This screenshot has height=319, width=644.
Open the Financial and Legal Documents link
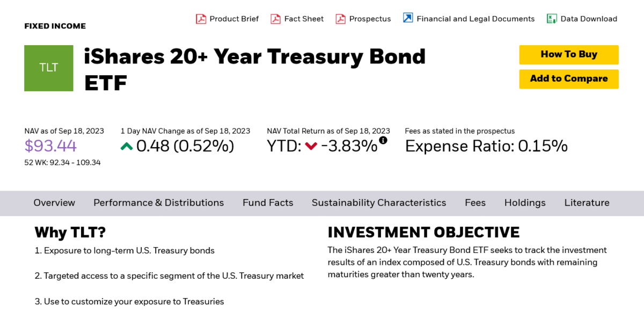click(x=475, y=19)
